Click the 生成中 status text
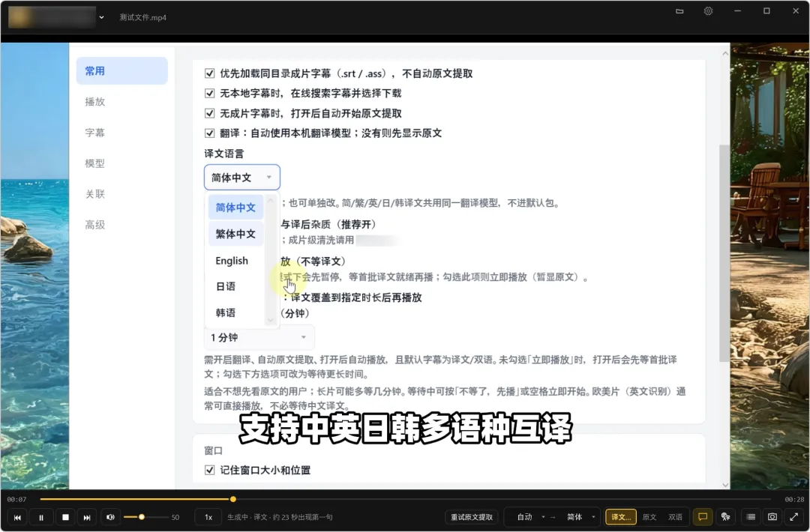 [280, 517]
